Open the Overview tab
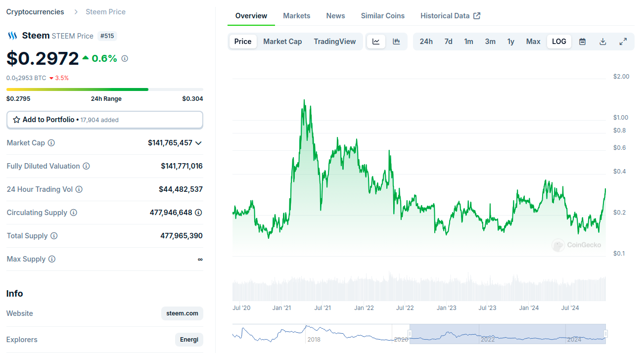Viewport: 644px width, 353px height. click(x=251, y=16)
